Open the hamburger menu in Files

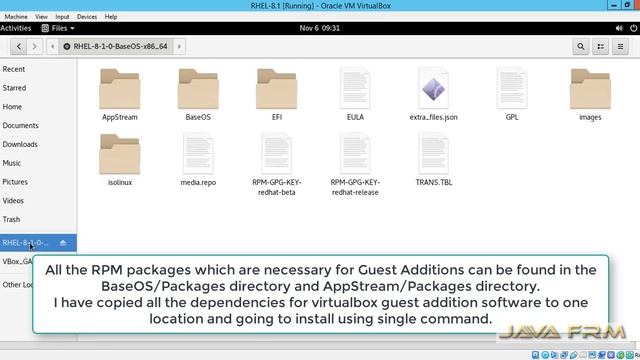620,47
